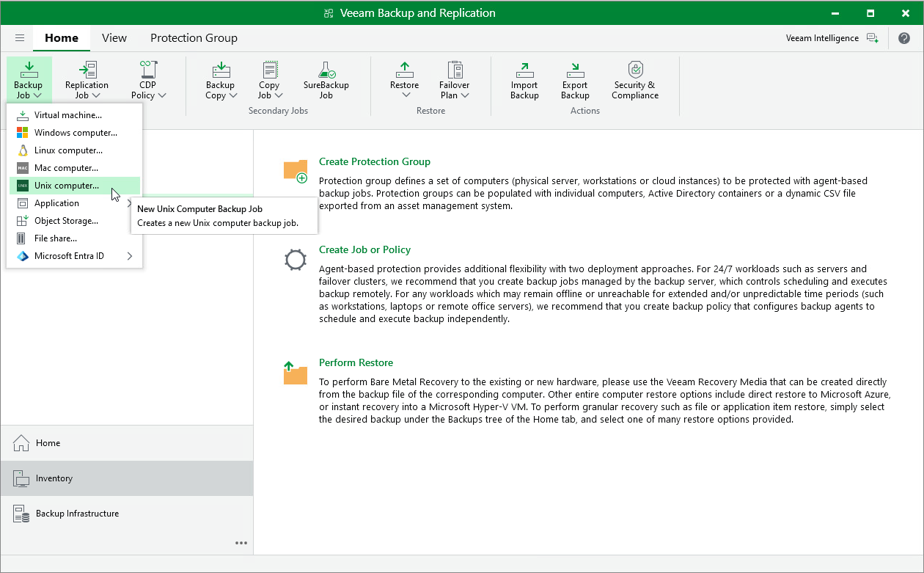Open the Replication Job ribbon button

[87, 80]
